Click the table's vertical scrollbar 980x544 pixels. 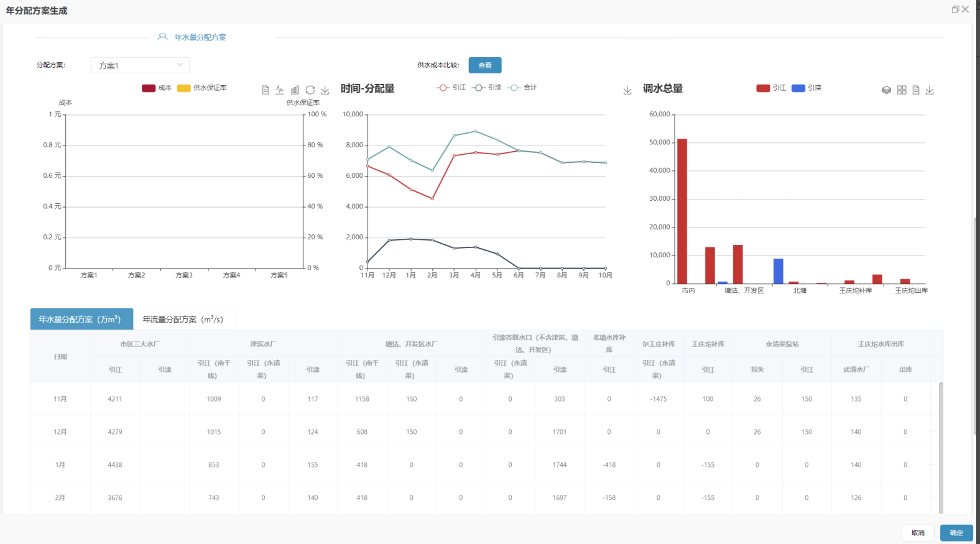[941, 448]
